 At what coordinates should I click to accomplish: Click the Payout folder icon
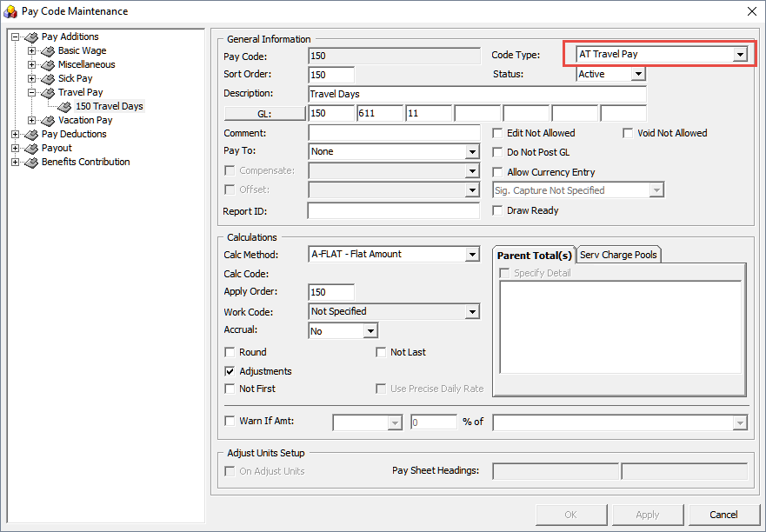tap(31, 149)
